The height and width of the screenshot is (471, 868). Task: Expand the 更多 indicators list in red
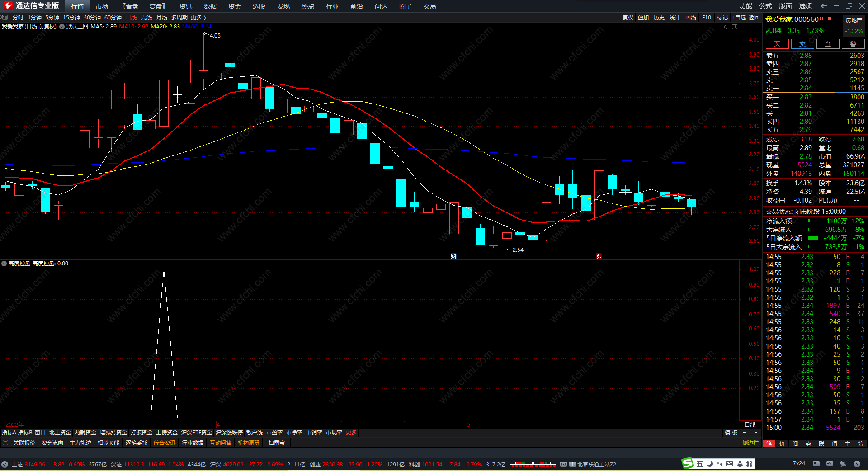coord(351,433)
